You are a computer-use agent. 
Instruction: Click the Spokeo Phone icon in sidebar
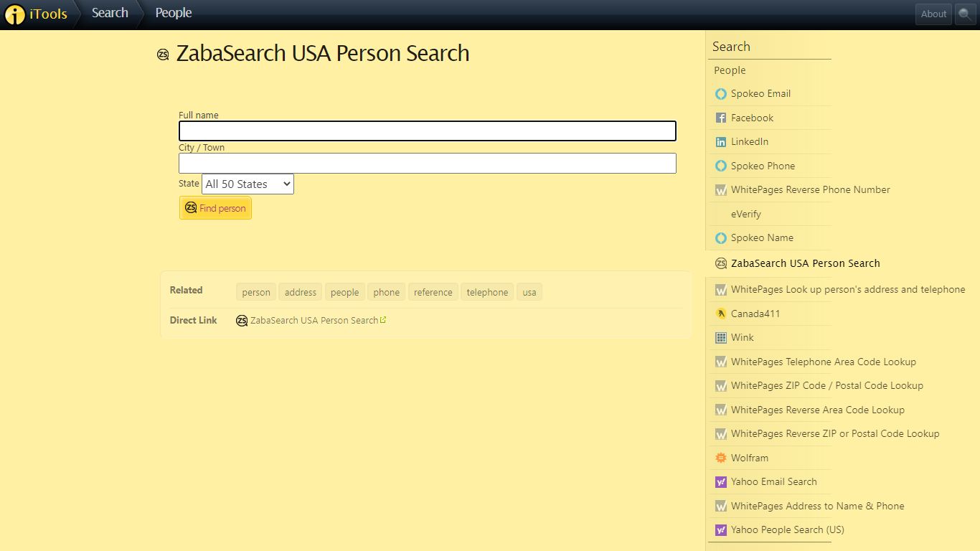(721, 166)
